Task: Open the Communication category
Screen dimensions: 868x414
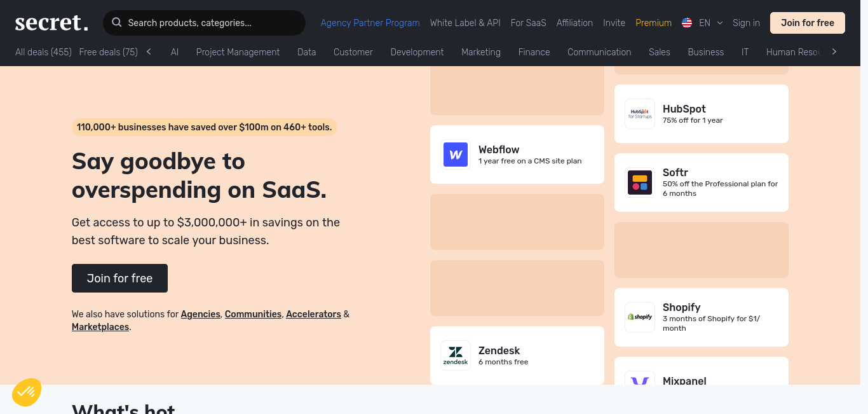Action: 599,52
